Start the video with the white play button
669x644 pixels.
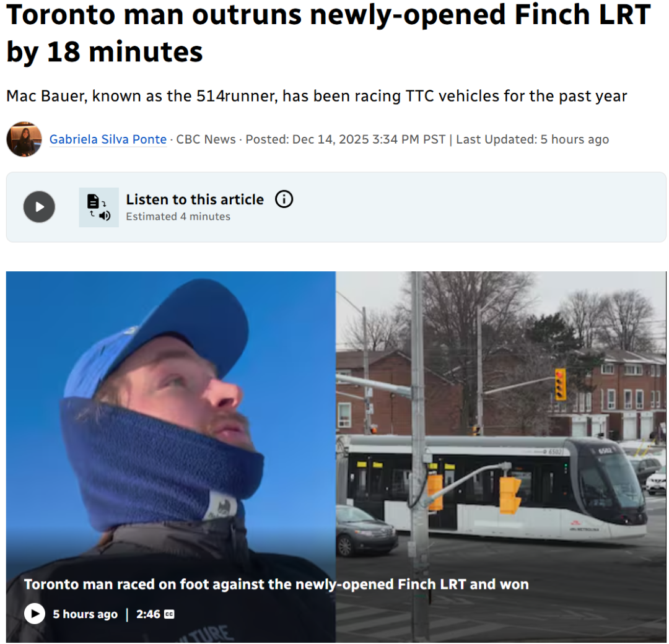coord(35,614)
